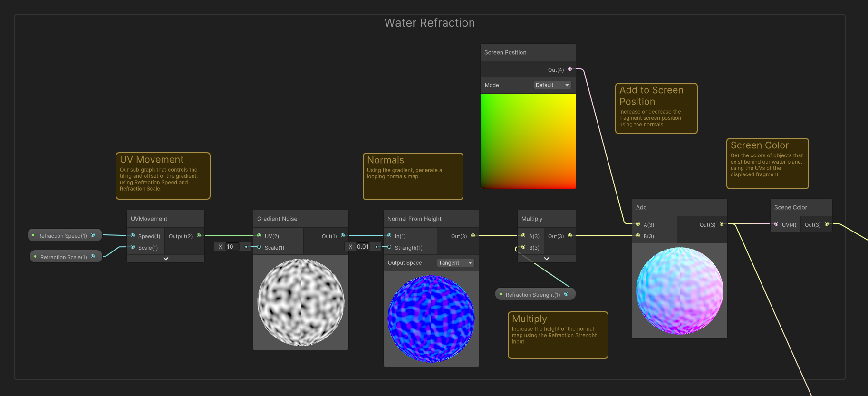The width and height of the screenshot is (868, 396).
Task: Click Add node Out(3) output port
Action: pyautogui.click(x=722, y=224)
